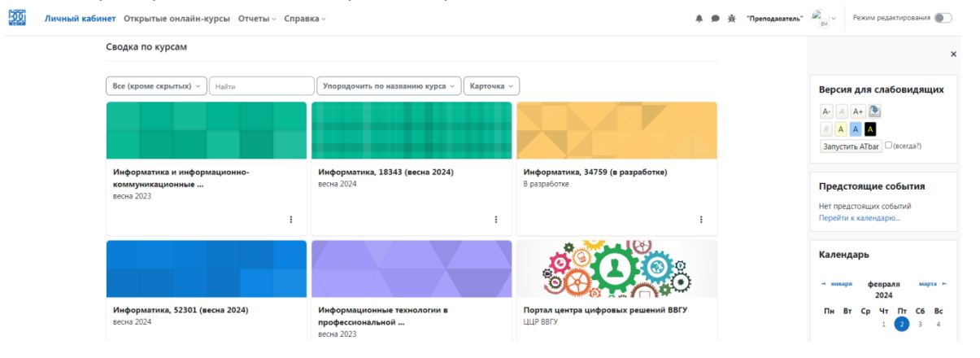Screen dimensions: 980x358
Task: Select the black background color scheme
Action: pyautogui.click(x=870, y=129)
